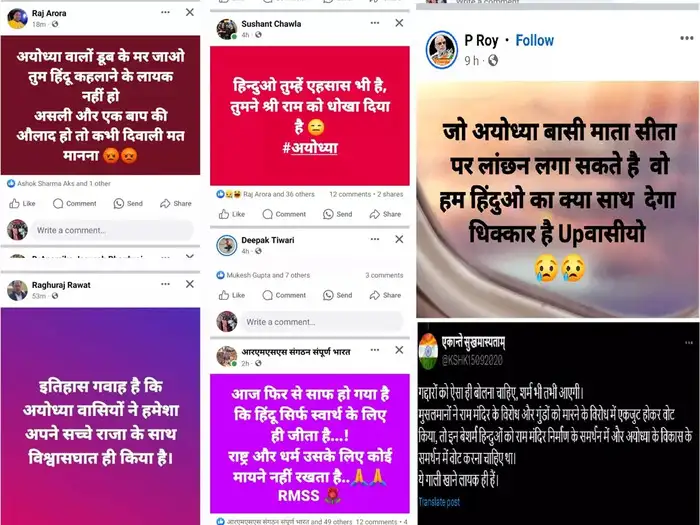Hide Deepak Tiwari's post with X
700x525 pixels.
399,239
